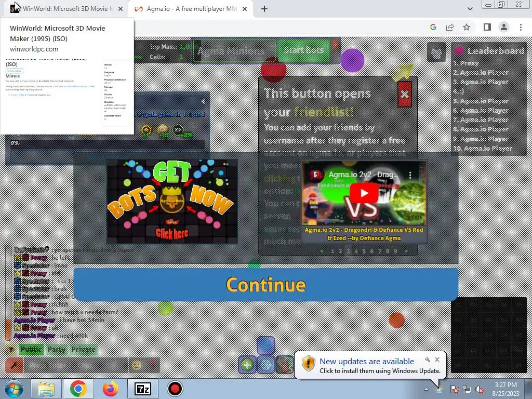The height and width of the screenshot is (399, 532).
Task: Click the big Continue button
Action: (265, 284)
